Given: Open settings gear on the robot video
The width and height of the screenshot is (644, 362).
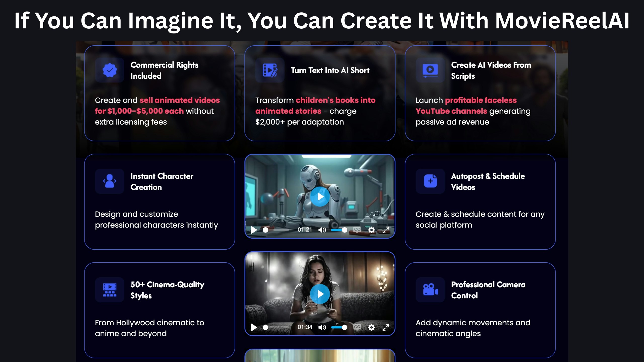Looking at the screenshot, I should [x=371, y=230].
